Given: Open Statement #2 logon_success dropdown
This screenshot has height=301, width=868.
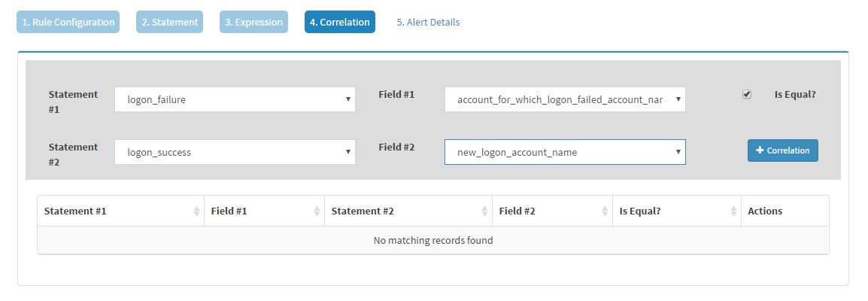Looking at the screenshot, I should coord(235,152).
